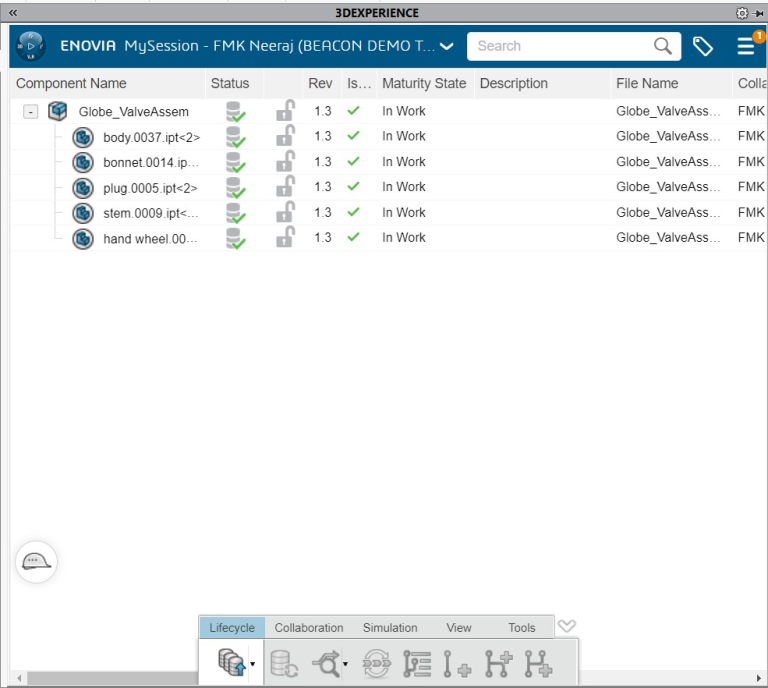Select the stem.0009 component row
This screenshot has width=768, height=688.
pyautogui.click(x=387, y=213)
